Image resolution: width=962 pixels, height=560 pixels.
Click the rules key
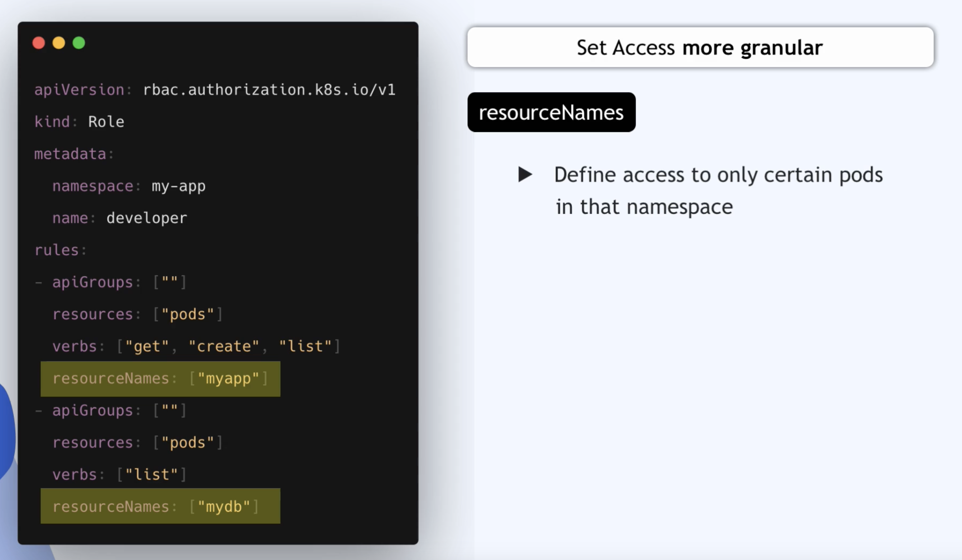[x=57, y=250]
